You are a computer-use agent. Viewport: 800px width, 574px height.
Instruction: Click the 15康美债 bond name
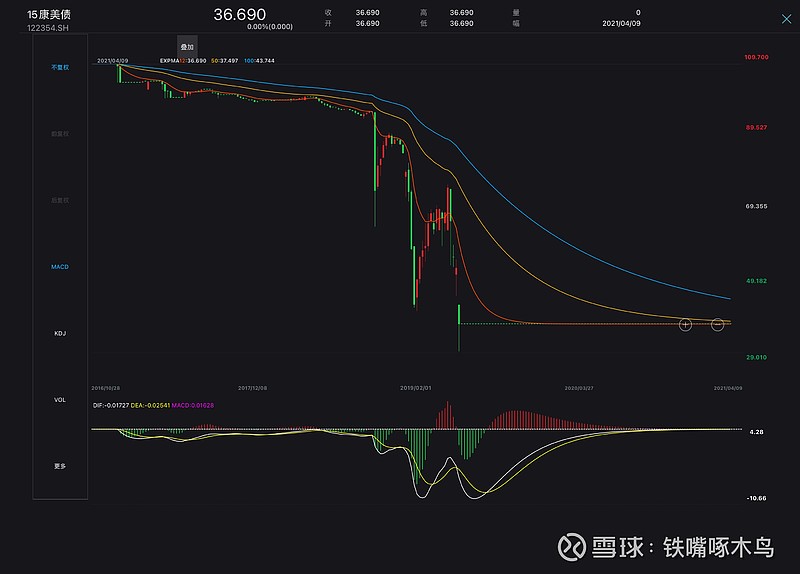[x=48, y=15]
